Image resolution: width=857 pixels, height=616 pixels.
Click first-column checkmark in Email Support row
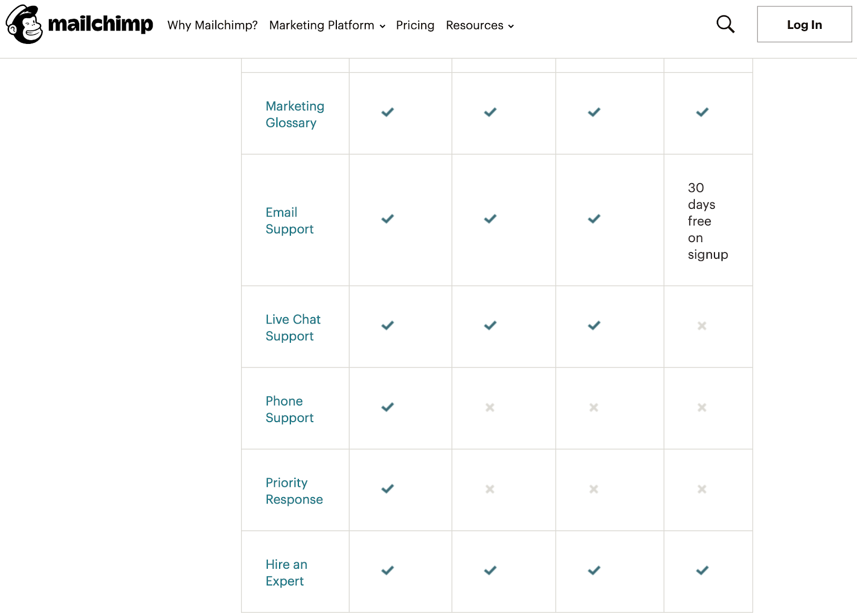pyautogui.click(x=387, y=219)
